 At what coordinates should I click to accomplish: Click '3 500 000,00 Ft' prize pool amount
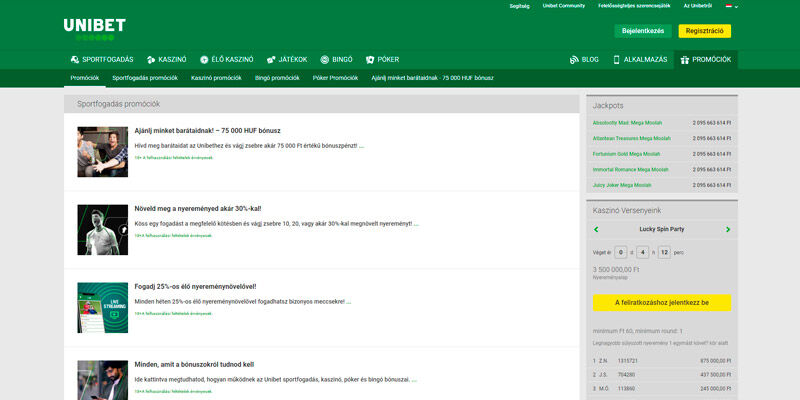coord(616,269)
